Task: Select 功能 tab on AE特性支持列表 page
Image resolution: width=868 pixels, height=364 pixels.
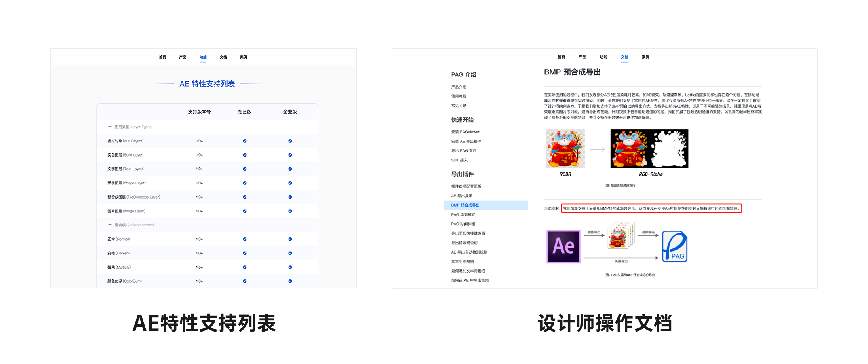Action: pos(203,57)
